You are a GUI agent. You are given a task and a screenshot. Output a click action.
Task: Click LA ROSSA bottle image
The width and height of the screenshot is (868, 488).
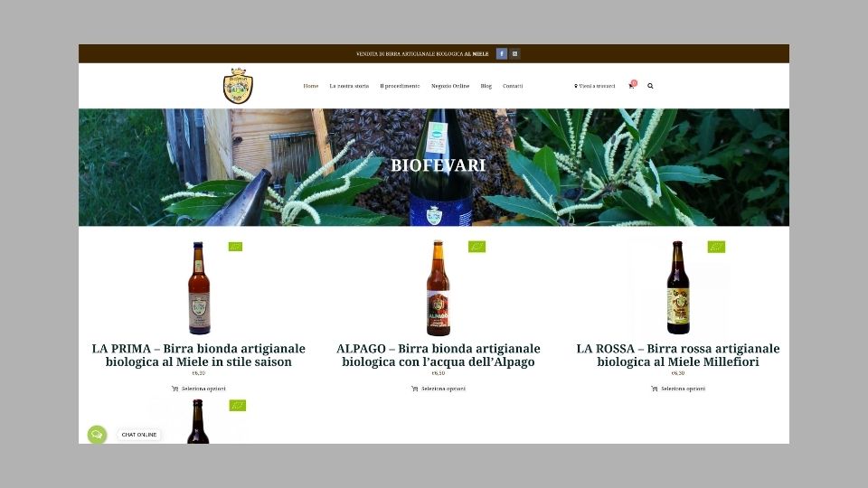pyautogui.click(x=677, y=287)
